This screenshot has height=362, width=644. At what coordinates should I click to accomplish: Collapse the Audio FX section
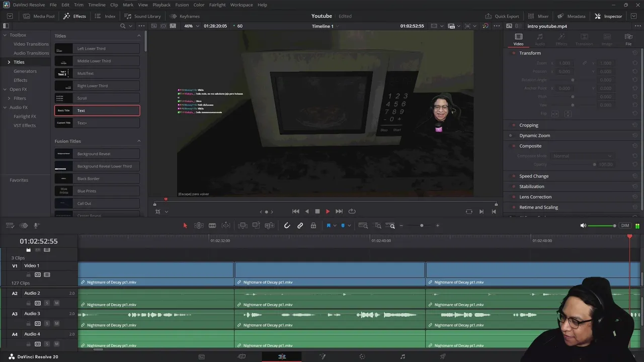pyautogui.click(x=5, y=108)
